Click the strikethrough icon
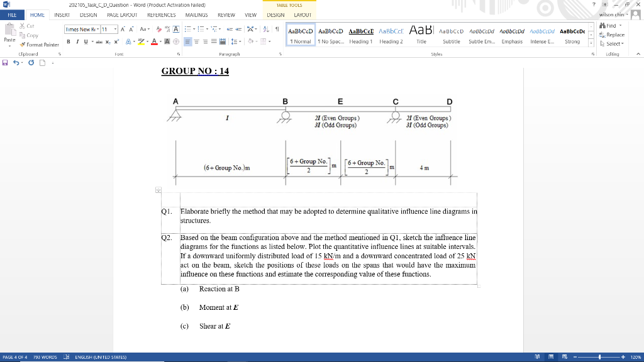Screen dimensions: 644x362 98,42
